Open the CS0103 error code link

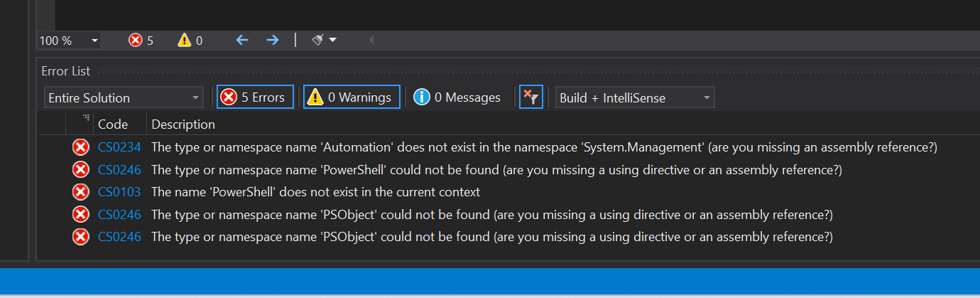click(119, 192)
